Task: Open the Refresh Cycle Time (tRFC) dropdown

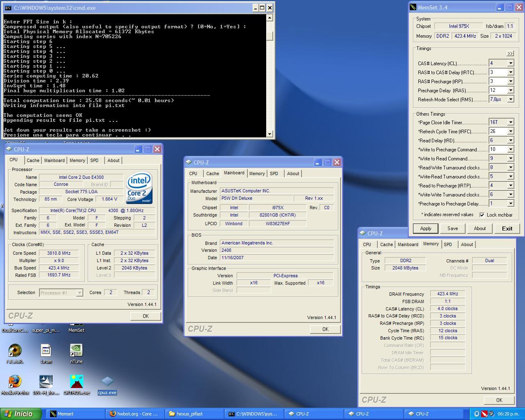Action: 511,131
